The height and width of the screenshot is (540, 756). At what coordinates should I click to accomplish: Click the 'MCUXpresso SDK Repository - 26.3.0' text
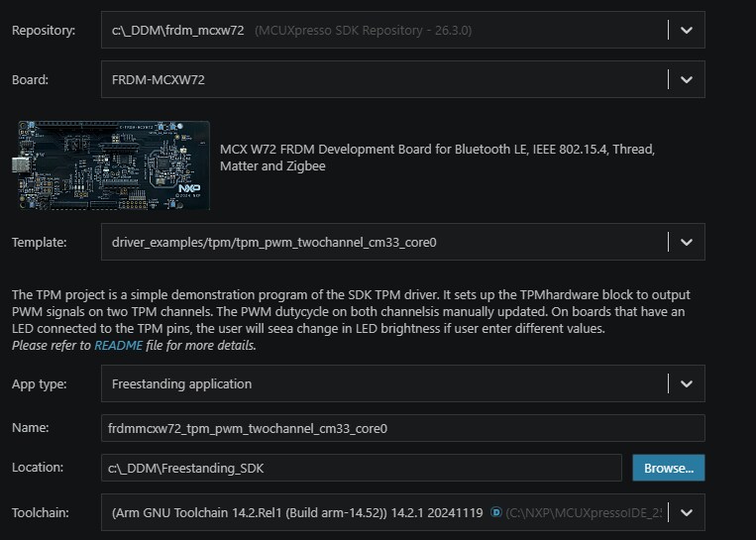coord(363,30)
